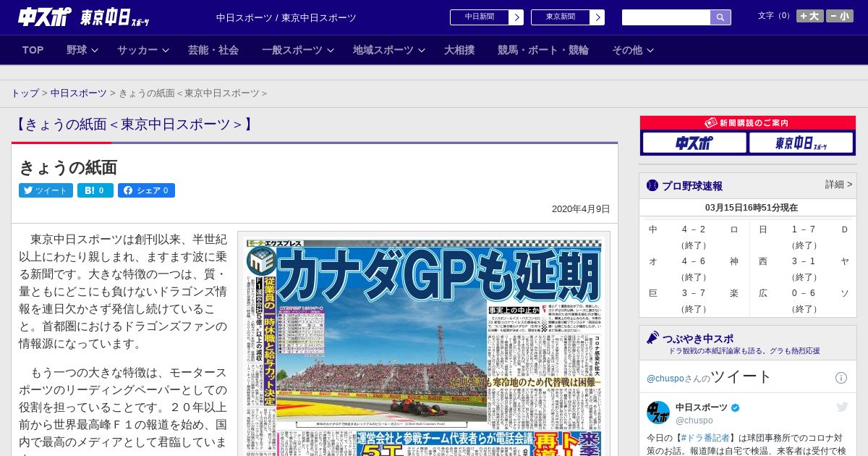Click the megaphone icon beside つぶやき中スポ

pos(652,338)
